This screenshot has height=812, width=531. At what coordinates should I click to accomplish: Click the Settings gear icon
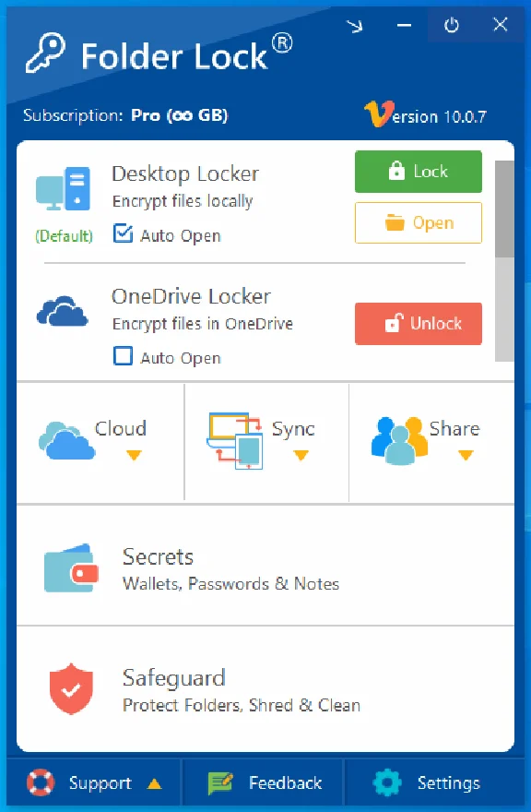click(x=387, y=782)
